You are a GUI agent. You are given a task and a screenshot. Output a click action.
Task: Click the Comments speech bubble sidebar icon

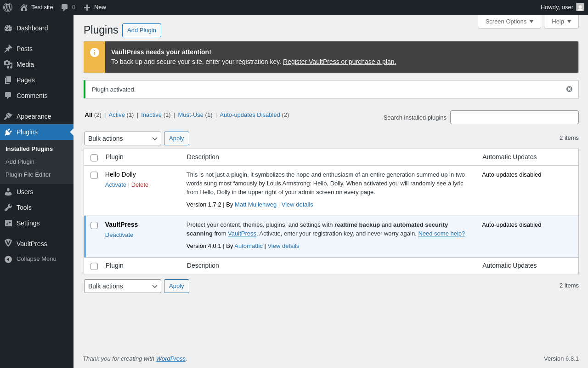pyautogui.click(x=8, y=96)
